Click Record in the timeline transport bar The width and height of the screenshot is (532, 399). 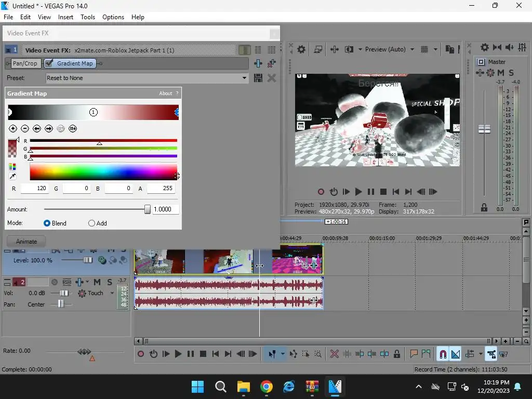[140, 354]
